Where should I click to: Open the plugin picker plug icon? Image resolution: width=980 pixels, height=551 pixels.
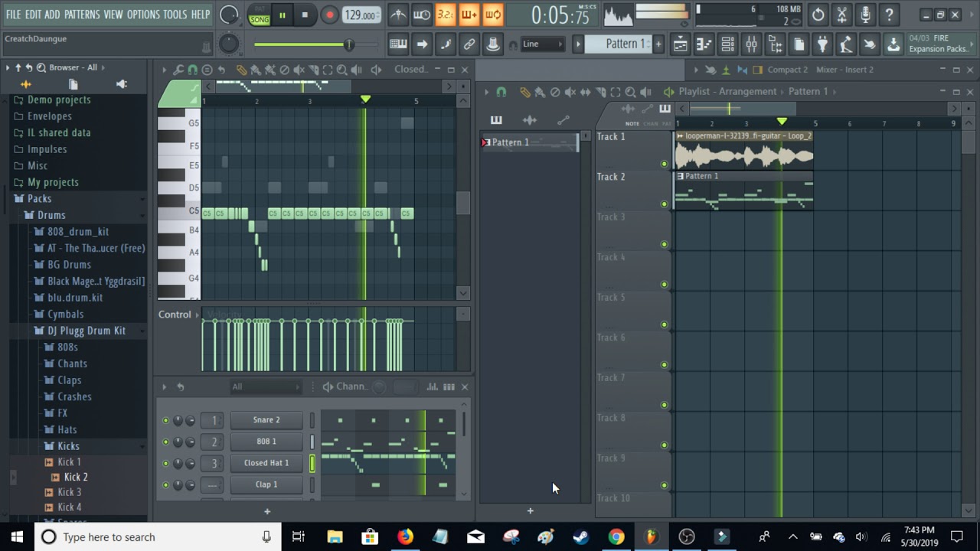(822, 44)
